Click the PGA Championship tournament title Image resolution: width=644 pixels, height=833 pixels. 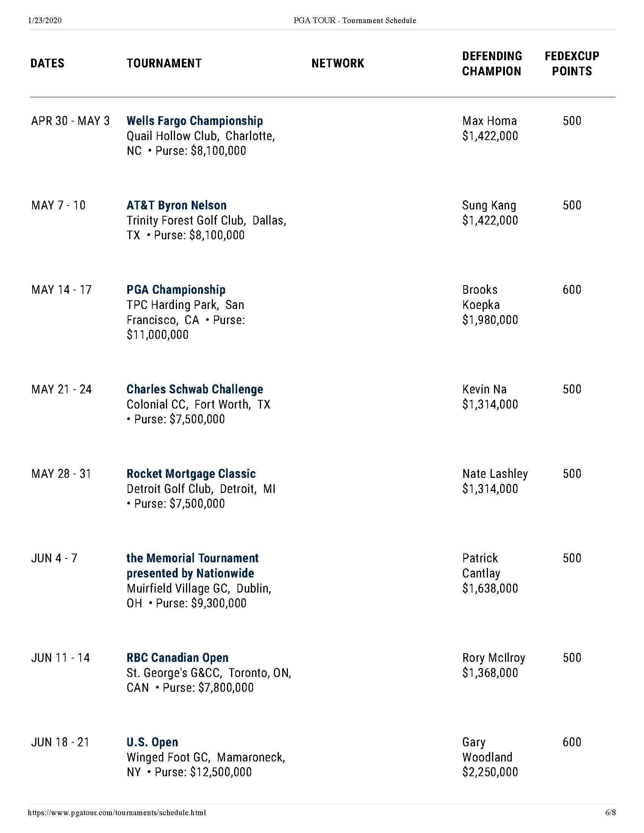[x=176, y=290]
